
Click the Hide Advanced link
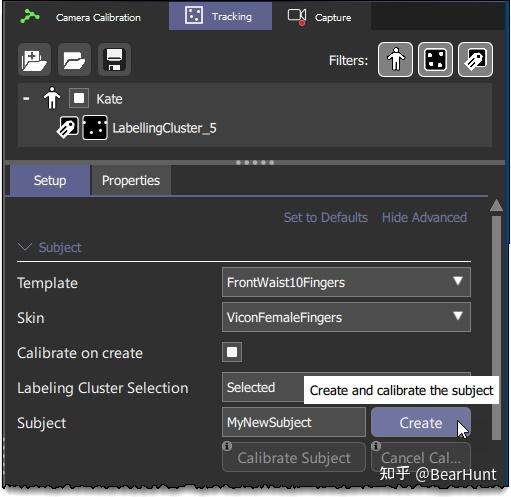[x=424, y=218]
